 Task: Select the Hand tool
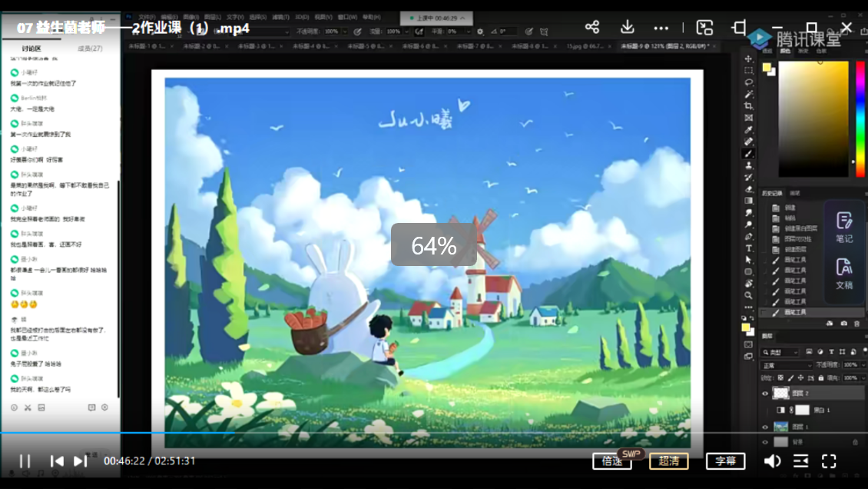coord(748,284)
